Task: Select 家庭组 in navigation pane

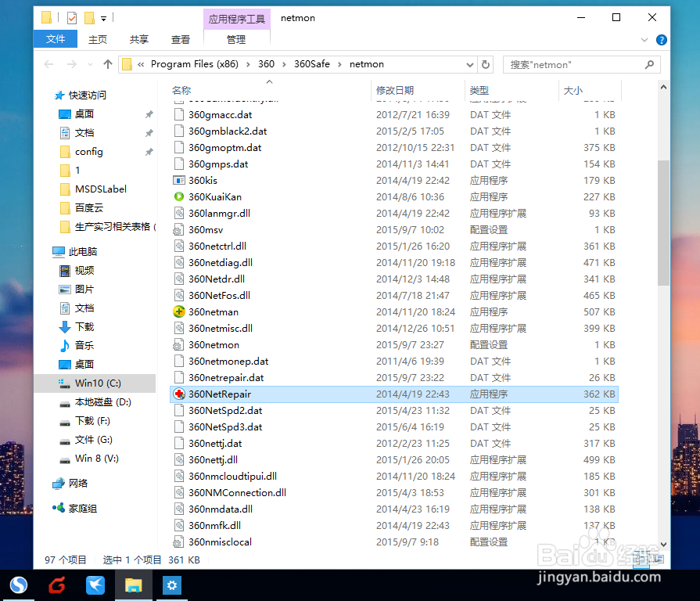Action: [83, 508]
